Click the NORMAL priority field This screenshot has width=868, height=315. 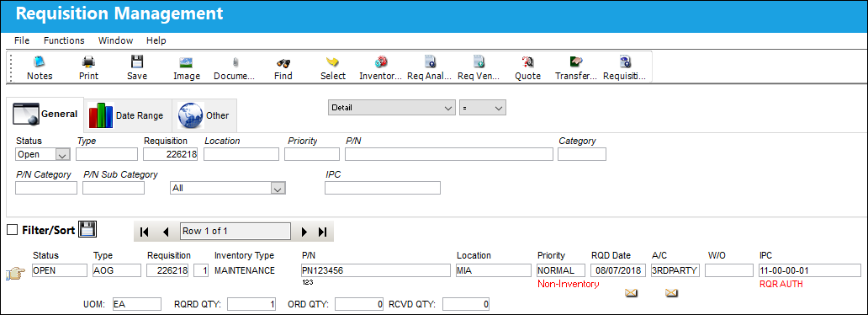561,270
